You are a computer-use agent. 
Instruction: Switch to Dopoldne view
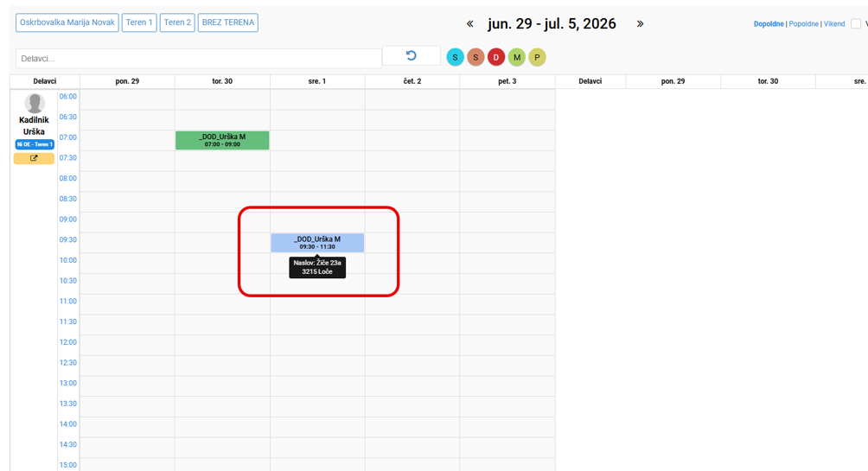769,24
